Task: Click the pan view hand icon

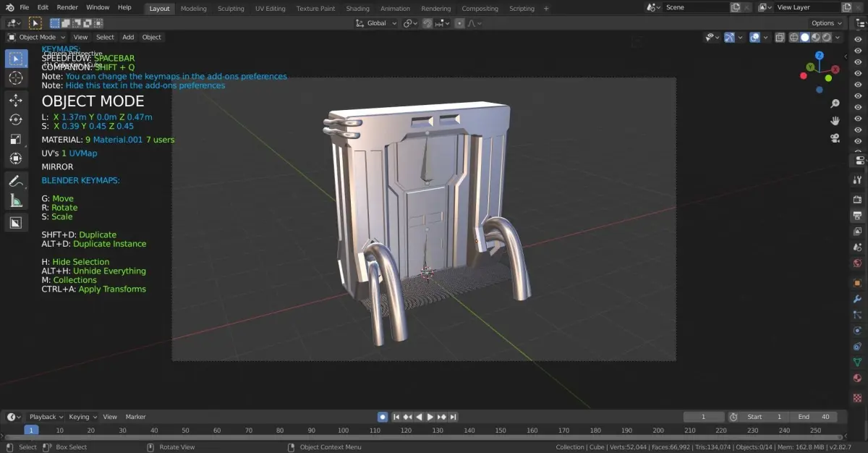Action: [x=835, y=121]
